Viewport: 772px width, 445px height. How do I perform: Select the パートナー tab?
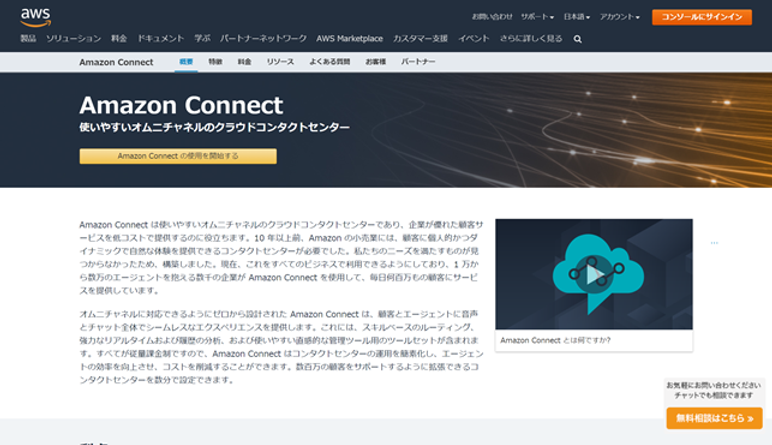pos(418,62)
